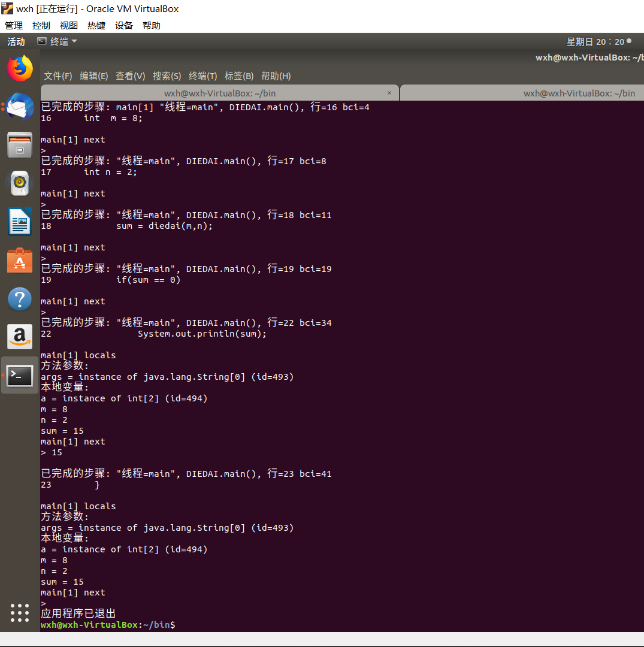Open VirtualBox 帮助 menu
The image size is (644, 647).
152,26
